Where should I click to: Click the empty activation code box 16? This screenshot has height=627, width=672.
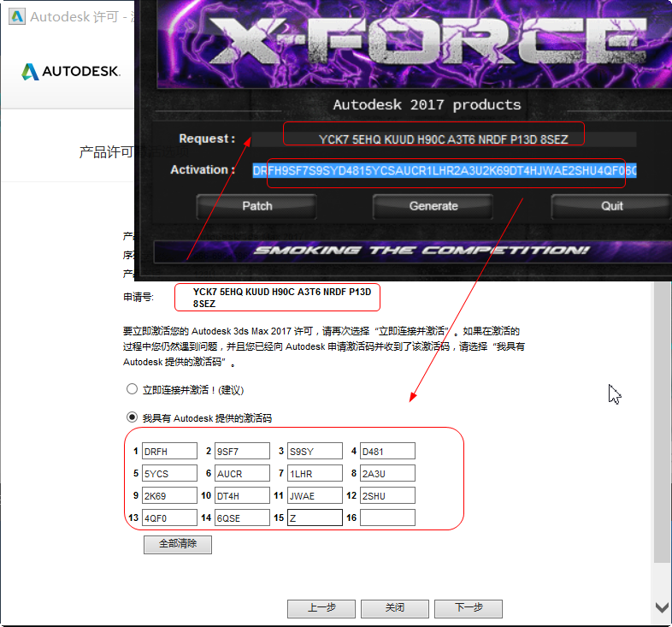[387, 518]
